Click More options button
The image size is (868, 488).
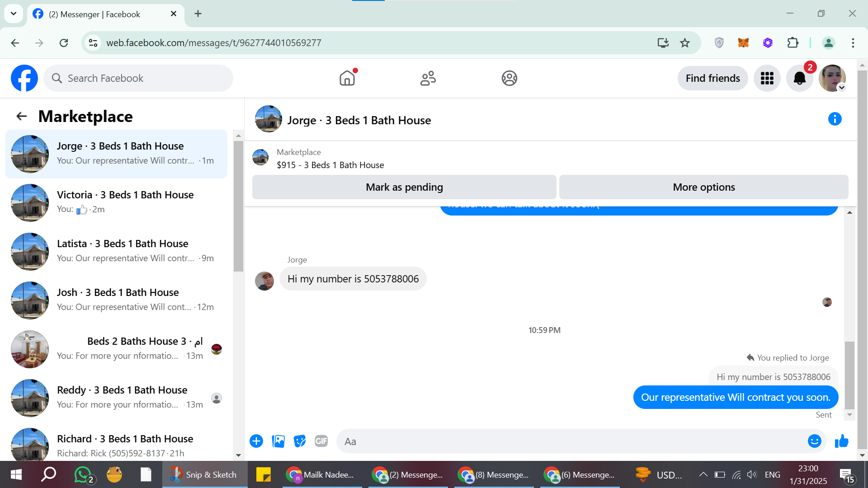coord(704,187)
